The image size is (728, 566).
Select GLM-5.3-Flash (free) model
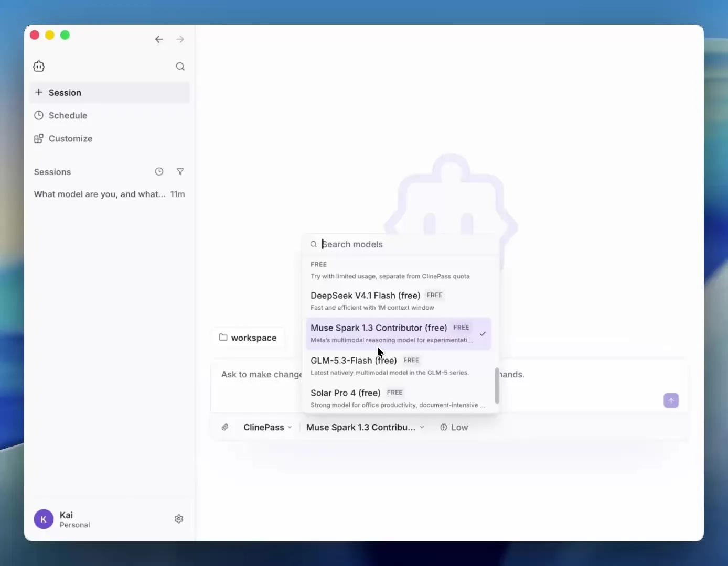[399, 366]
